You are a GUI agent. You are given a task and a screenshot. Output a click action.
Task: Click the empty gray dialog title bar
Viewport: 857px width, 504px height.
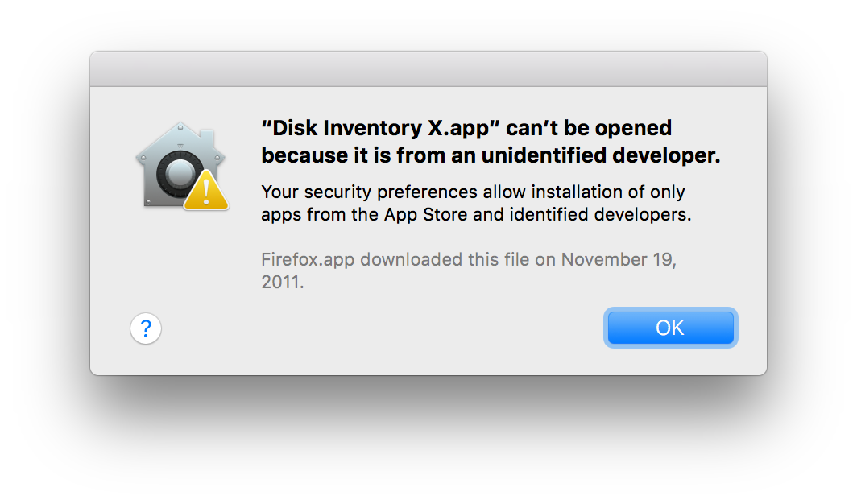pyautogui.click(x=428, y=68)
